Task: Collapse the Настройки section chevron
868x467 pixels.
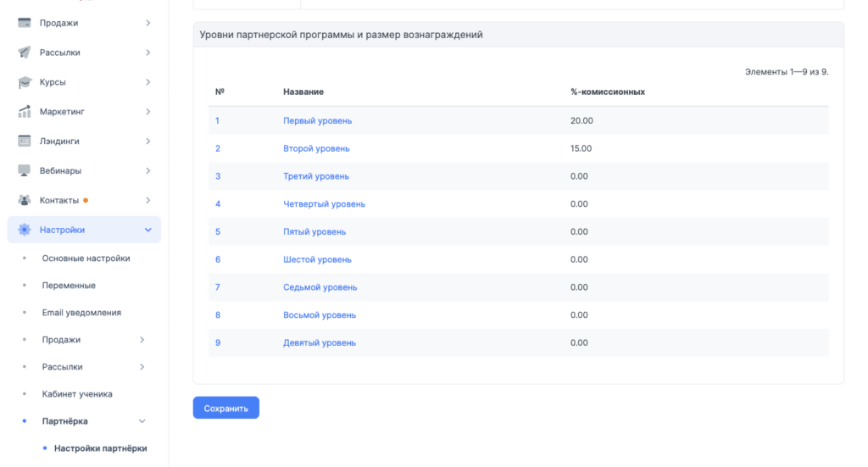Action: pyautogui.click(x=148, y=230)
